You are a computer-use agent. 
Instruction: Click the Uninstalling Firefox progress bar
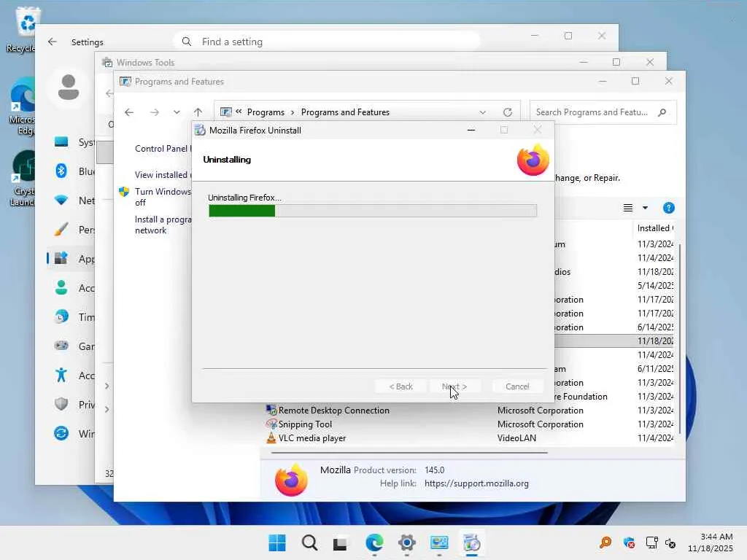click(373, 211)
